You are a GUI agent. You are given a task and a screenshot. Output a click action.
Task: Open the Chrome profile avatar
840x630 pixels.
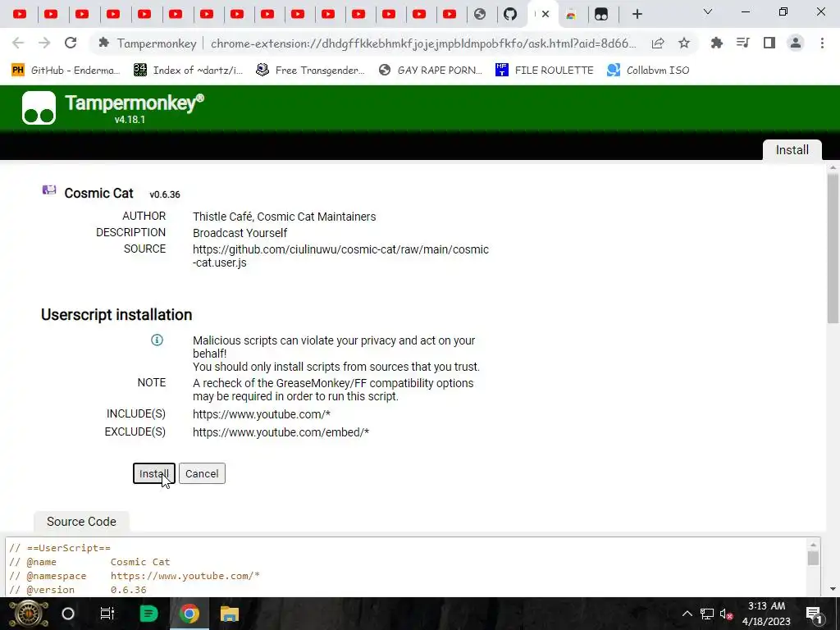point(796,43)
